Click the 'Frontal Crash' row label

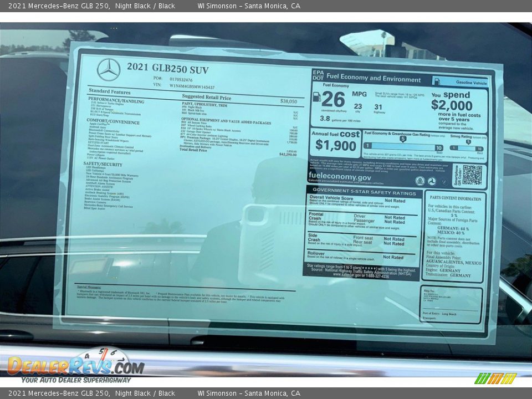click(x=315, y=217)
